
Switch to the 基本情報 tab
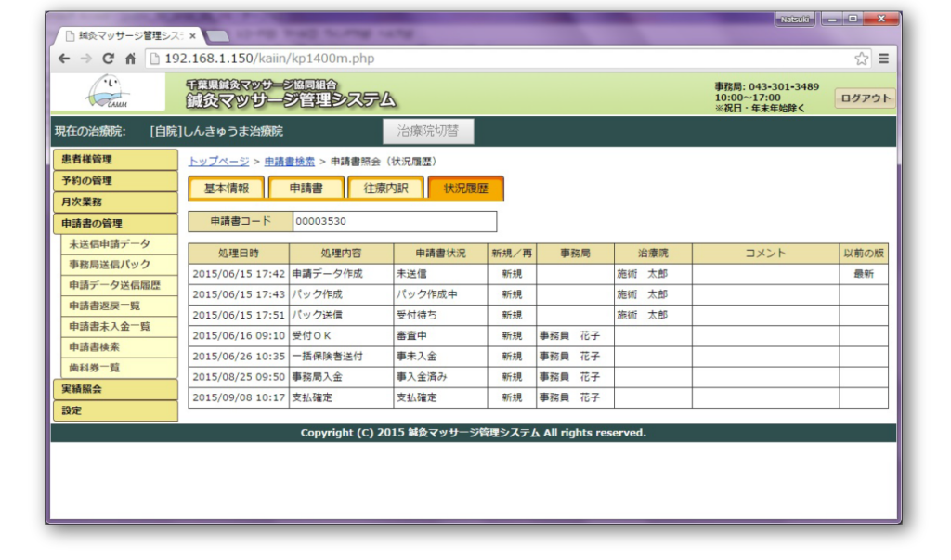click(227, 189)
